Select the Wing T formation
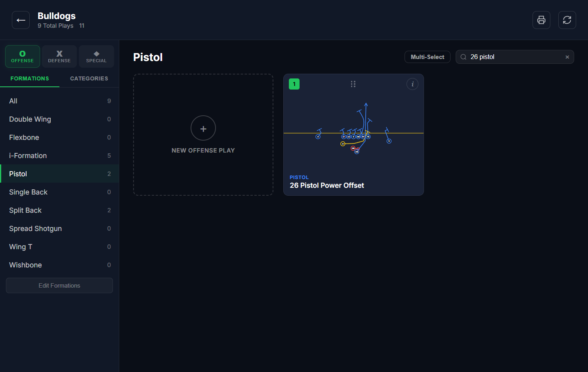 click(x=59, y=247)
